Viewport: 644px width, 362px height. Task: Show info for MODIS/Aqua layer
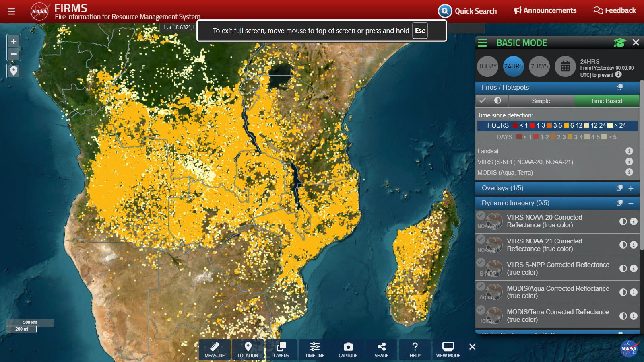click(634, 292)
